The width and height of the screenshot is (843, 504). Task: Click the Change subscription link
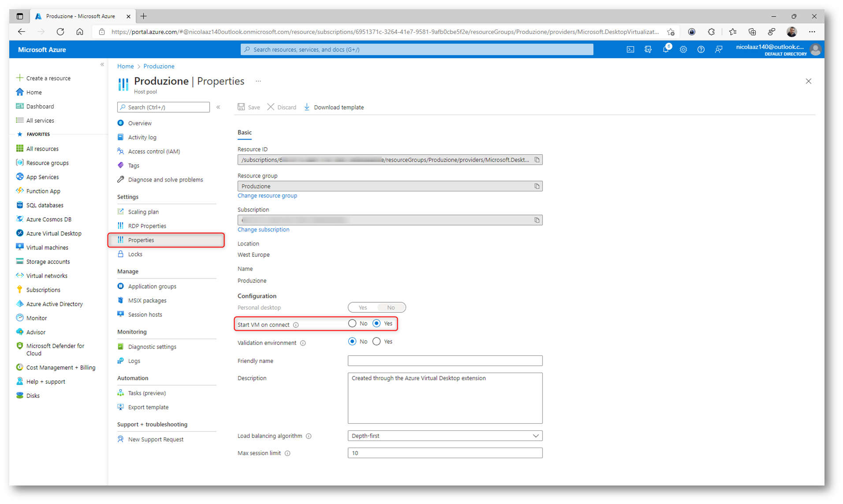(x=263, y=230)
